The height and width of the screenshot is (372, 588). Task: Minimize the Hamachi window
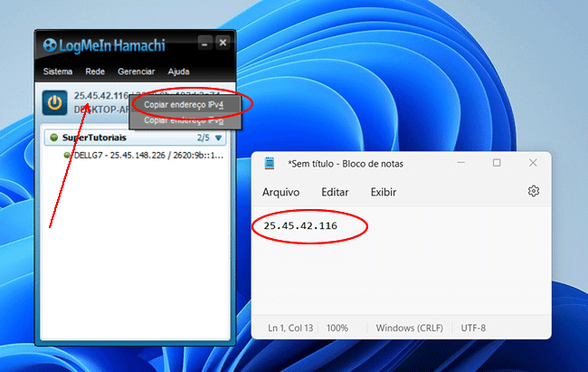(x=204, y=43)
